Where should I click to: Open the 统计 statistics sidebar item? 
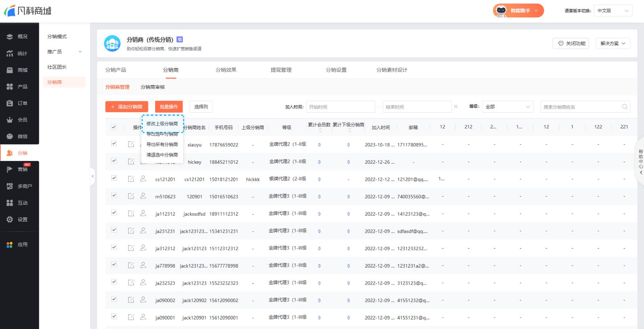pos(17,54)
